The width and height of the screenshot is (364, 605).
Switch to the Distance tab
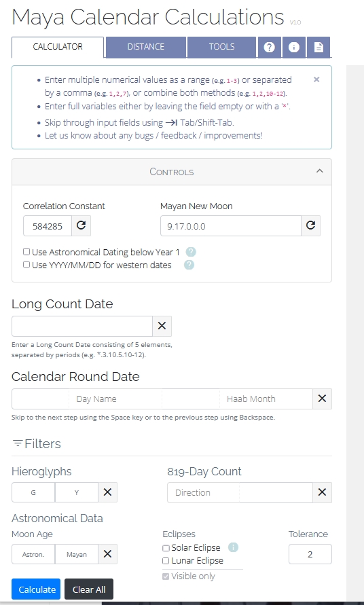click(146, 47)
